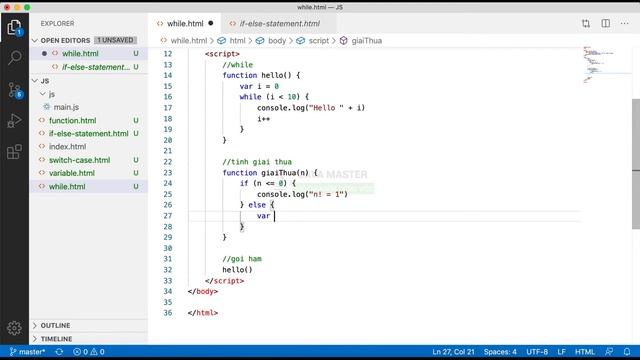Image resolution: width=640 pixels, height=360 pixels.
Task: Click unsaved dot on while.html tab
Action: click(x=211, y=23)
